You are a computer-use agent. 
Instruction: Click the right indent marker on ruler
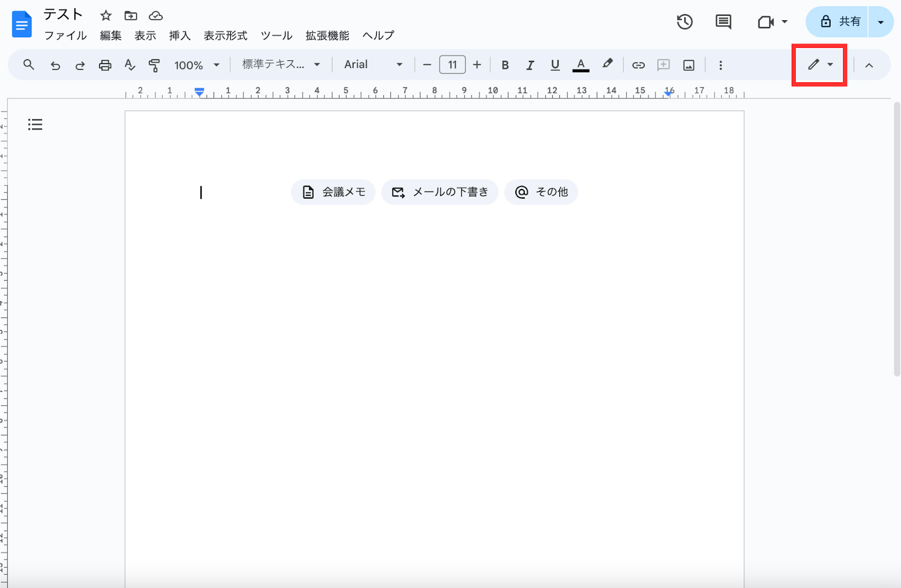coord(668,93)
